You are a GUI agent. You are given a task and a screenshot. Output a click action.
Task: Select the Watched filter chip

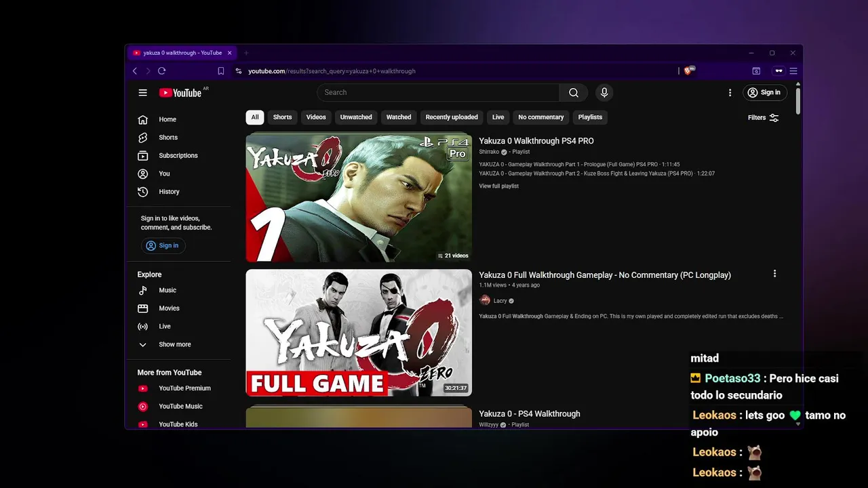(399, 117)
